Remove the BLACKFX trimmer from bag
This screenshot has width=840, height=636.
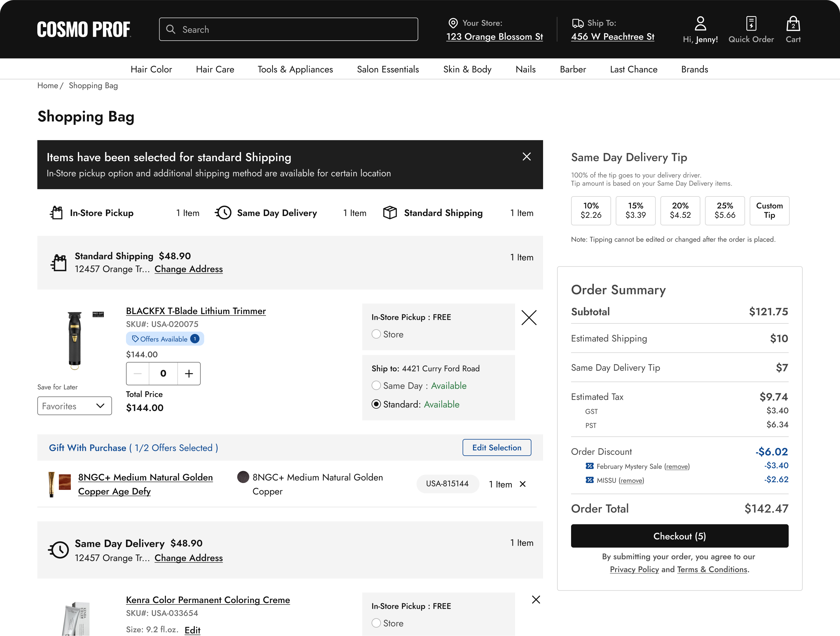529,318
